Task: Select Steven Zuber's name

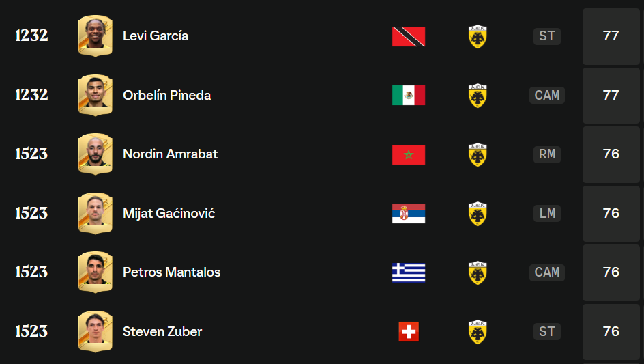Action: coord(162,331)
